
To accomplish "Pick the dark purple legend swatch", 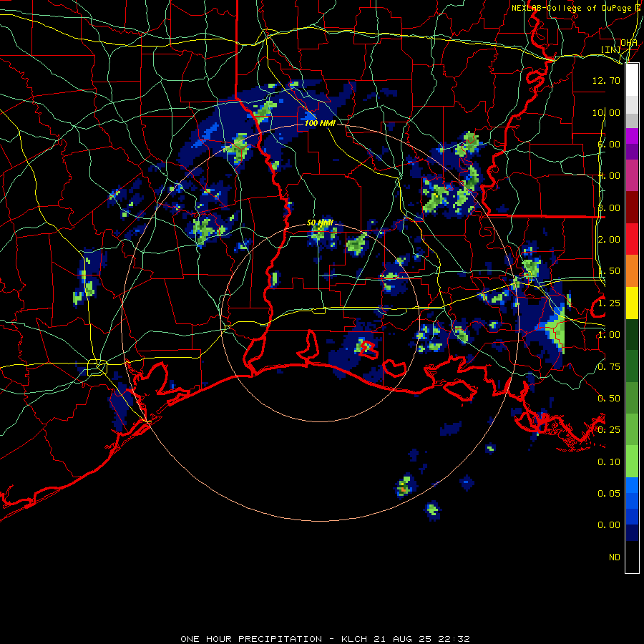I will [x=632, y=152].
